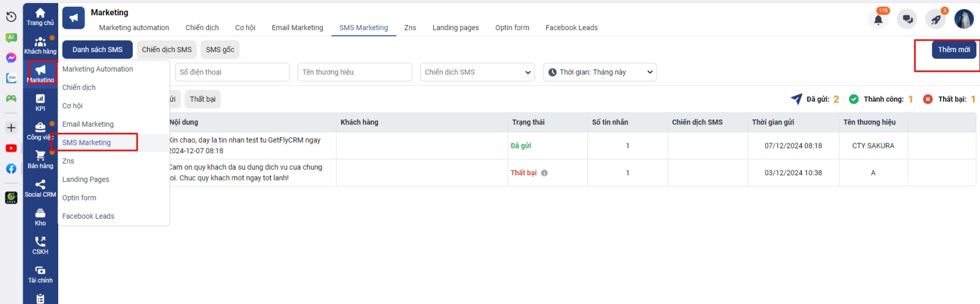Screen dimensions: 980x304
Task: Go to Trang chủ home icon
Action: 40,17
